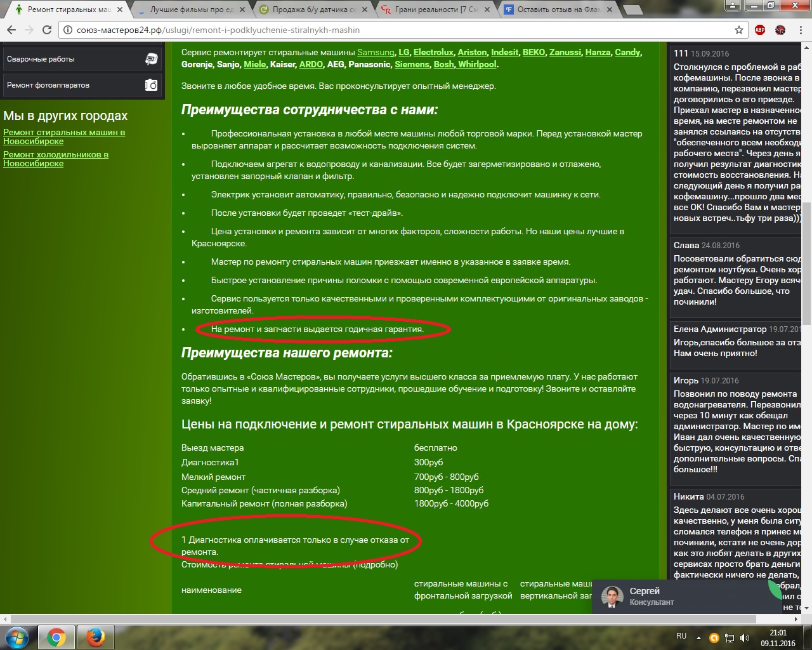
Task: Click the vertical scrollbar down arrow
Action: (x=806, y=609)
